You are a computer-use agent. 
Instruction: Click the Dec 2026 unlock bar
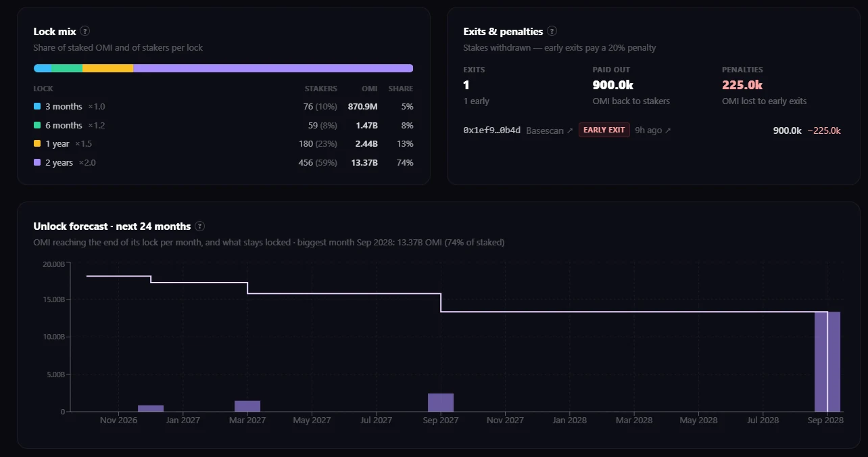151,408
